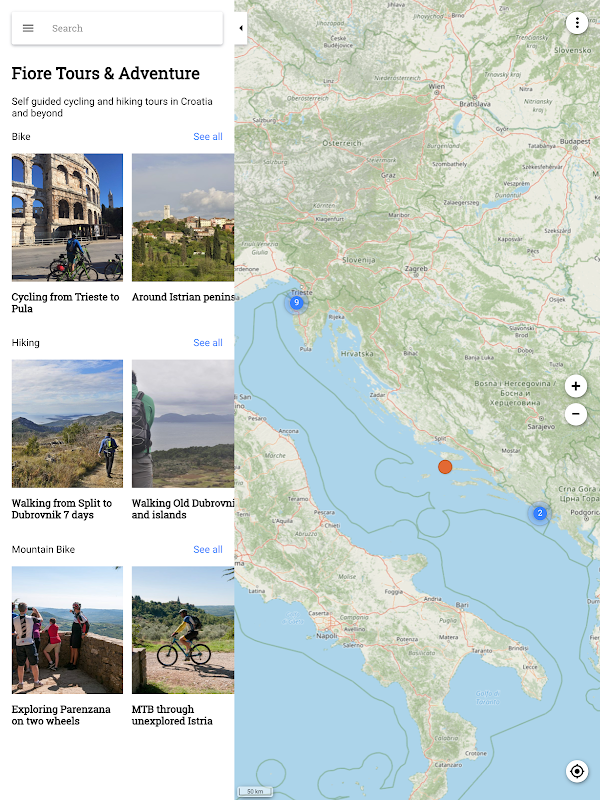Select the orange map marker near Split

pos(445,467)
